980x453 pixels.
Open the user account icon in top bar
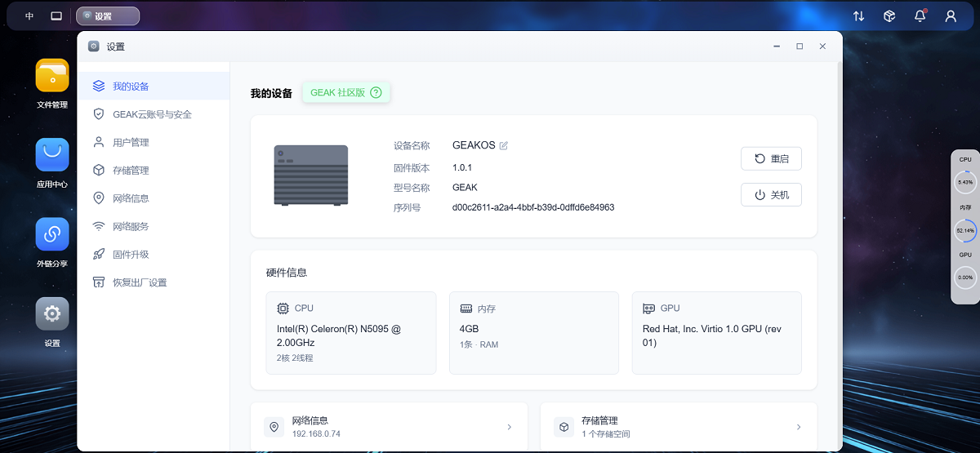click(951, 16)
